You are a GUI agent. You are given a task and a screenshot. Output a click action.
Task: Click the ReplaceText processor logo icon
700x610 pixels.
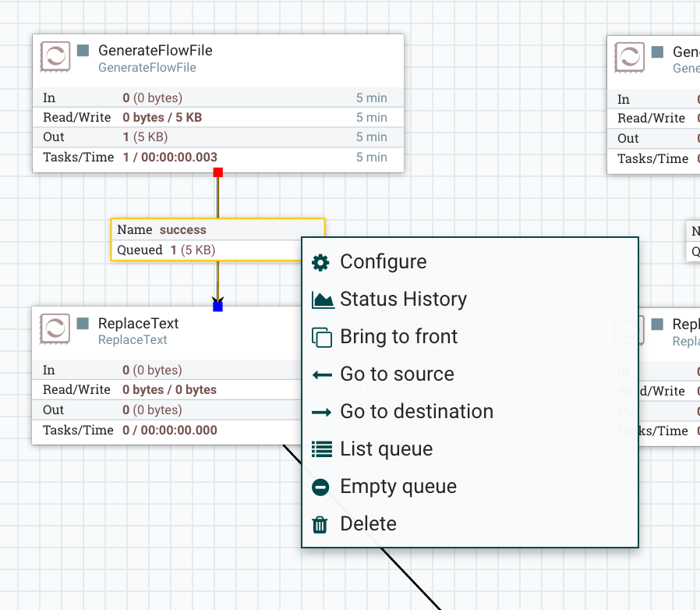pos(55,330)
